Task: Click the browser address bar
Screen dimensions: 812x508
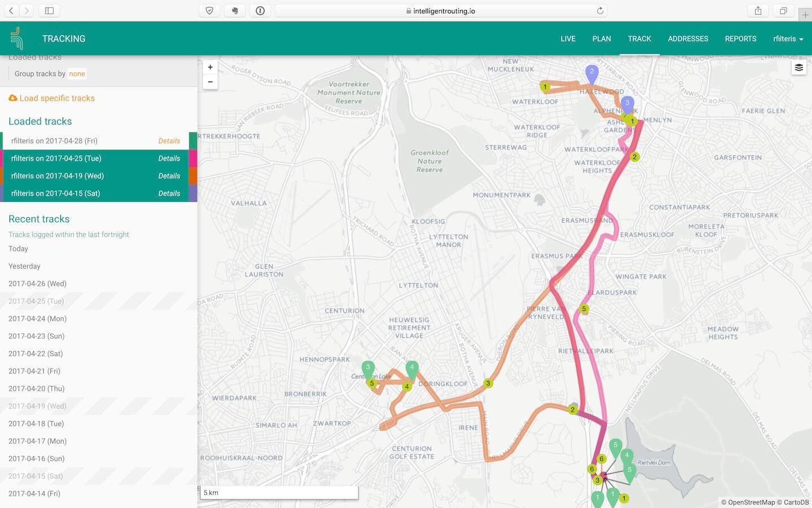Action: coord(440,11)
